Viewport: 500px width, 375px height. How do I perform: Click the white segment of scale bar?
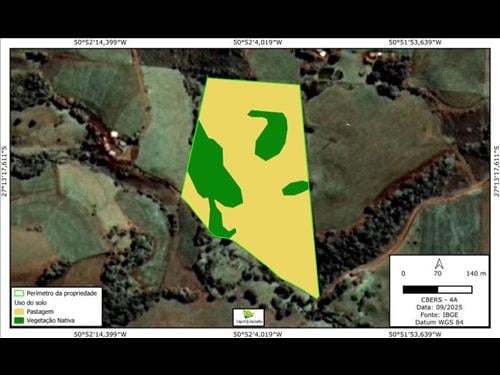(x=455, y=290)
